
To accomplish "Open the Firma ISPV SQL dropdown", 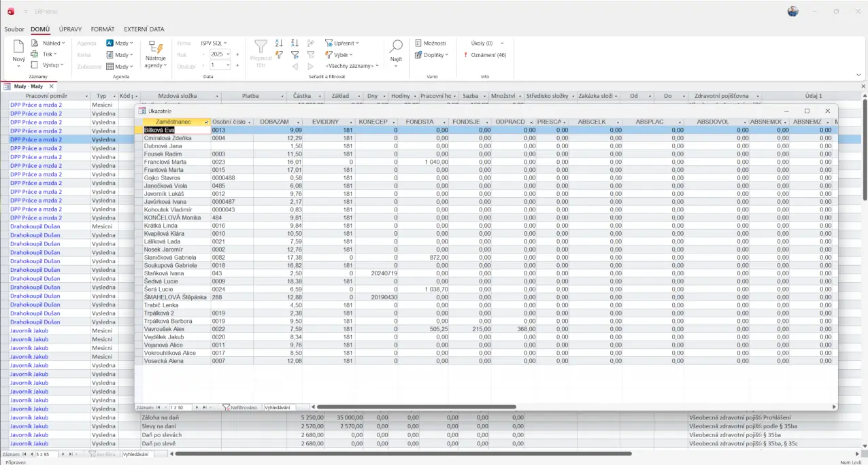I will tap(214, 43).
